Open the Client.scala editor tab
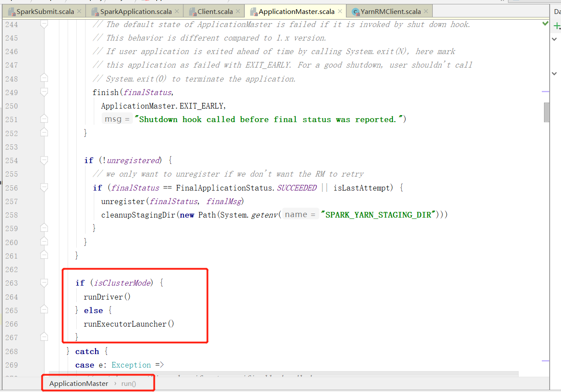Image resolution: width=561 pixels, height=392 pixels. (x=215, y=11)
